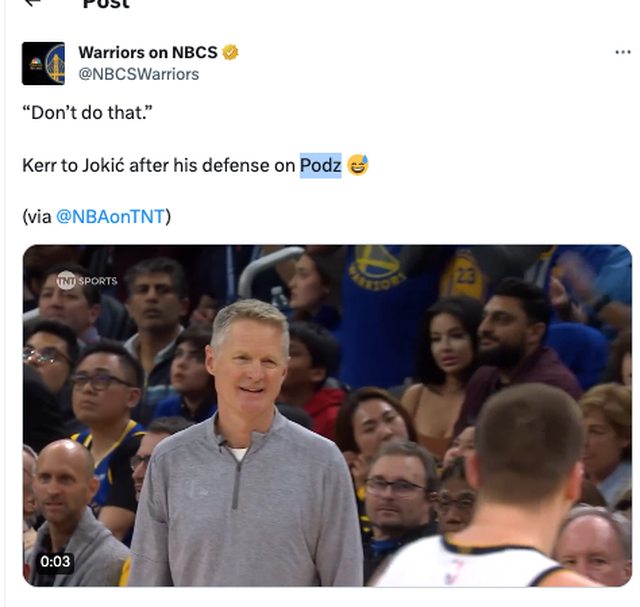Go back using the arrow beside Post

click(33, 2)
